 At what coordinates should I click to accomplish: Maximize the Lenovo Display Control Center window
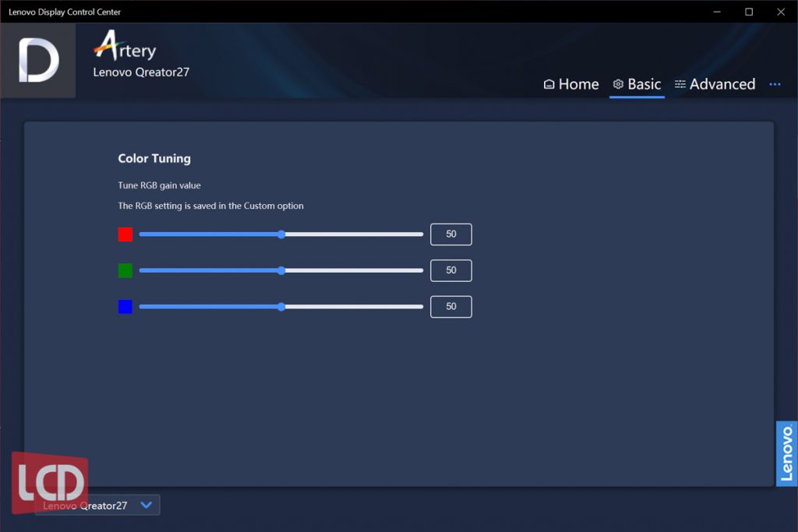click(x=749, y=12)
